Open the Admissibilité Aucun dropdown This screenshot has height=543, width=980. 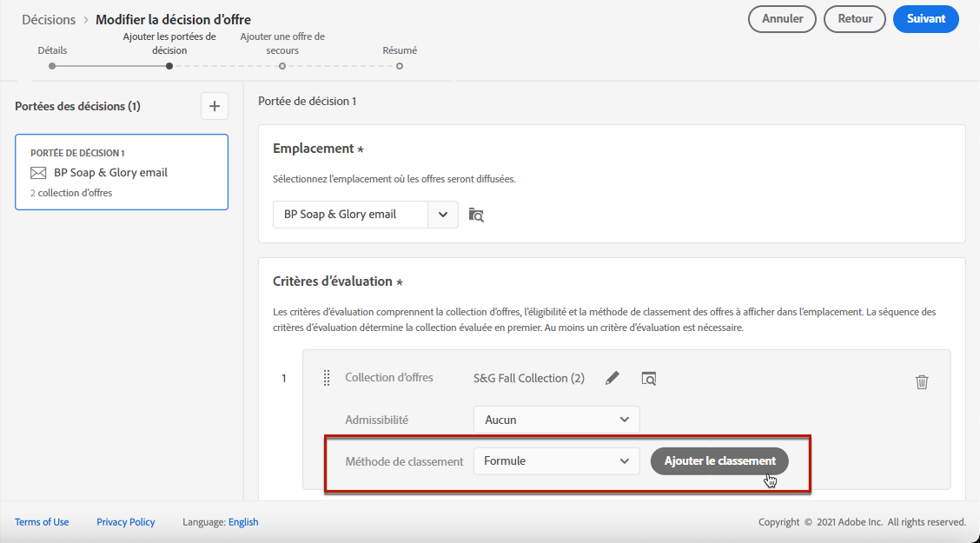(x=556, y=420)
